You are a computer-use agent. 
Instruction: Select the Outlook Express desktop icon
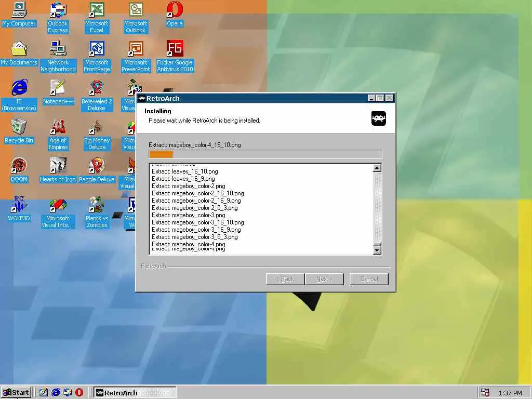click(58, 18)
